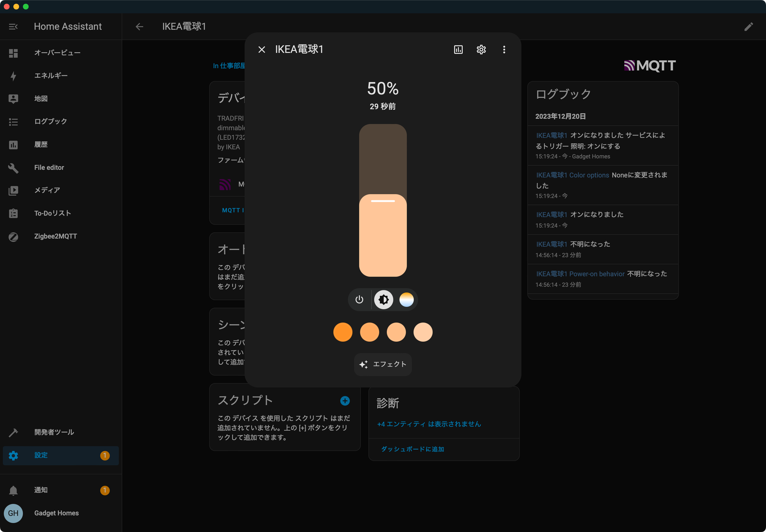Viewport: 766px width, 532px height.
Task: Click the メディア media icon
Action: (13, 190)
